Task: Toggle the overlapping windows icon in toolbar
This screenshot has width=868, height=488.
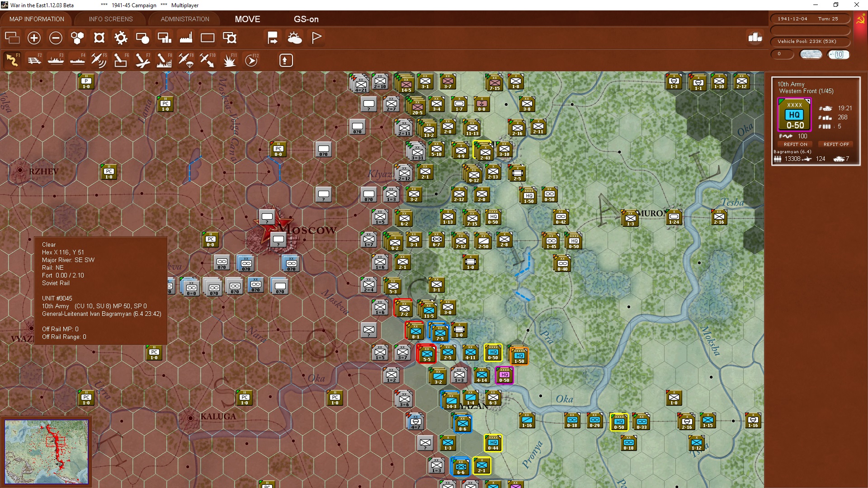Action: point(12,38)
